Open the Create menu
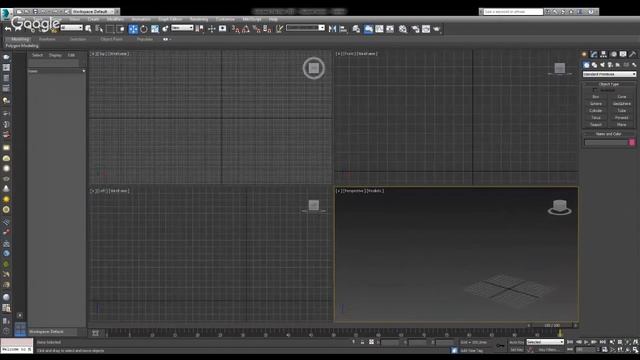 tap(93, 19)
